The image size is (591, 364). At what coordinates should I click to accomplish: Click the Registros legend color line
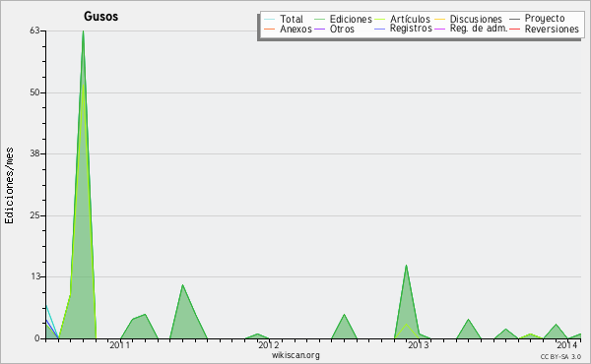pyautogui.click(x=379, y=29)
